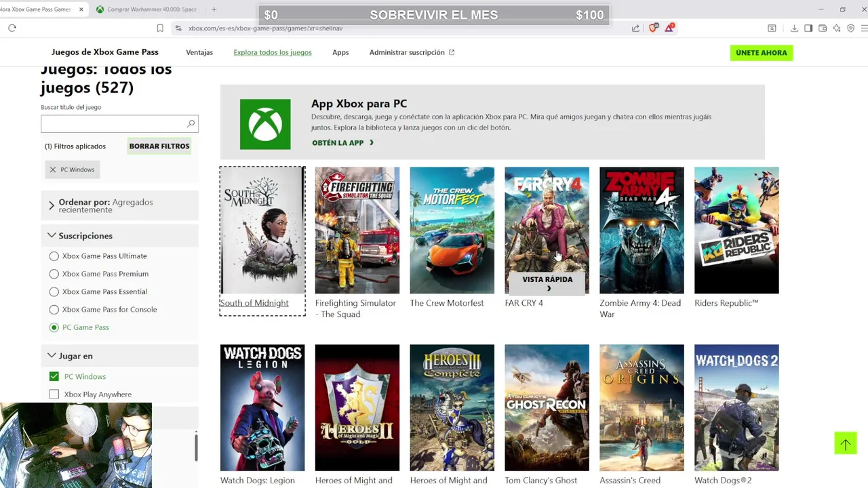
Task: Click Juegos de Xbox Game Pass heading link
Action: [105, 52]
